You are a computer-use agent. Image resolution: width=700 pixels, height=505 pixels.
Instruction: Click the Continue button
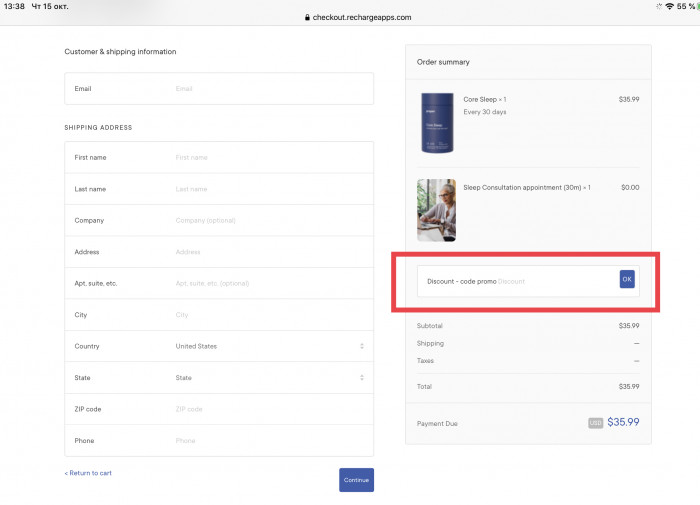coord(356,480)
